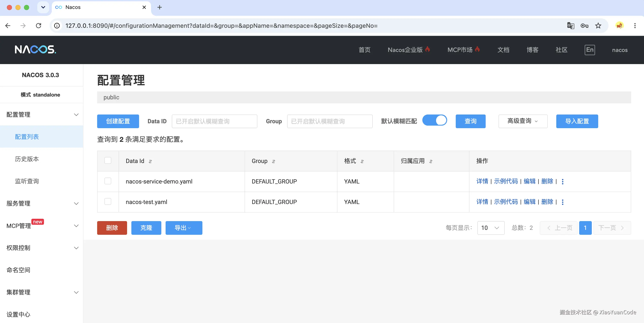
Task: Open the page size dropdown showing 10
Action: tap(491, 228)
